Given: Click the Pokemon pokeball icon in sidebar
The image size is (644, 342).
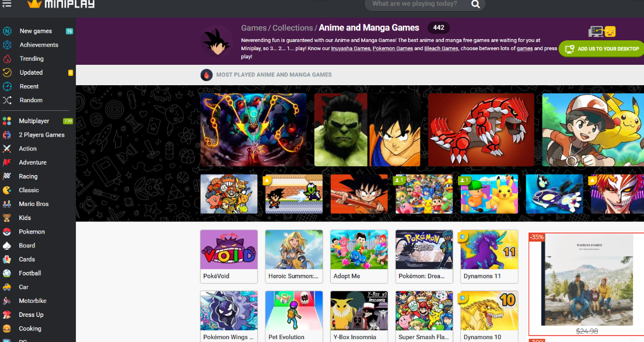Looking at the screenshot, I should 7,232.
